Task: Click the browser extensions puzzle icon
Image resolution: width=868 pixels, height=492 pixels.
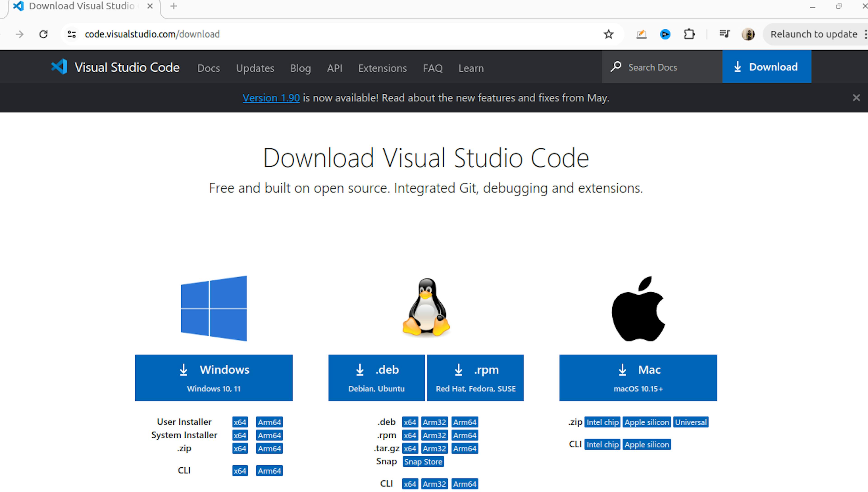Action: (689, 34)
